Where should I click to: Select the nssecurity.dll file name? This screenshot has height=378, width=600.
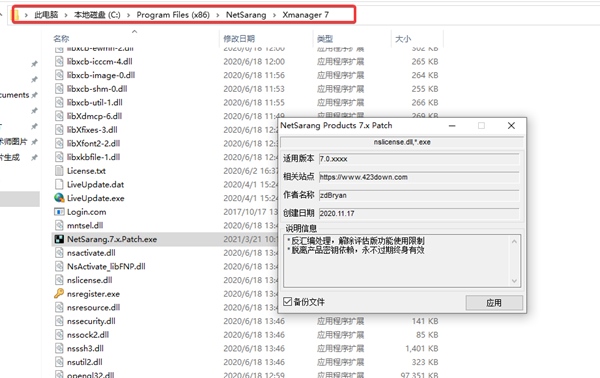(x=91, y=321)
